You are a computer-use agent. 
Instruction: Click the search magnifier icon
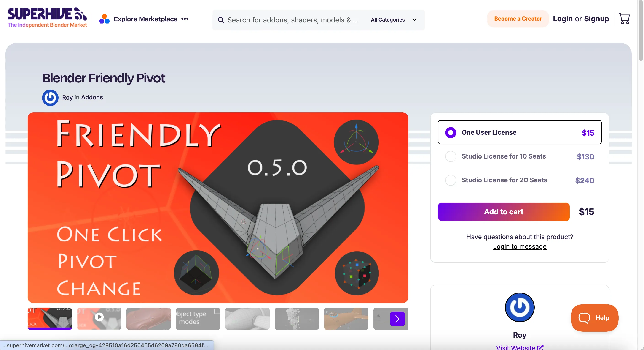pos(221,20)
